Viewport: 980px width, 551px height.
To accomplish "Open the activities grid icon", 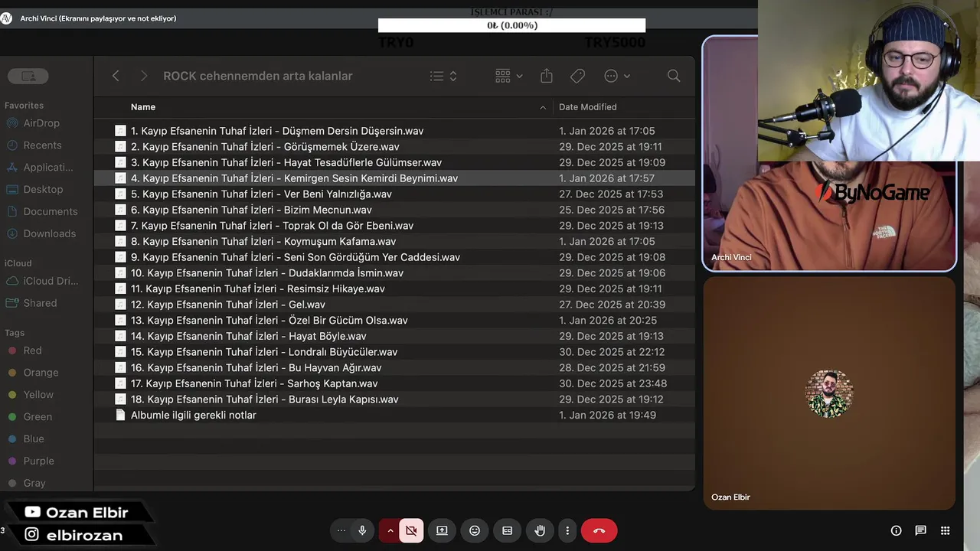I will click(x=945, y=530).
